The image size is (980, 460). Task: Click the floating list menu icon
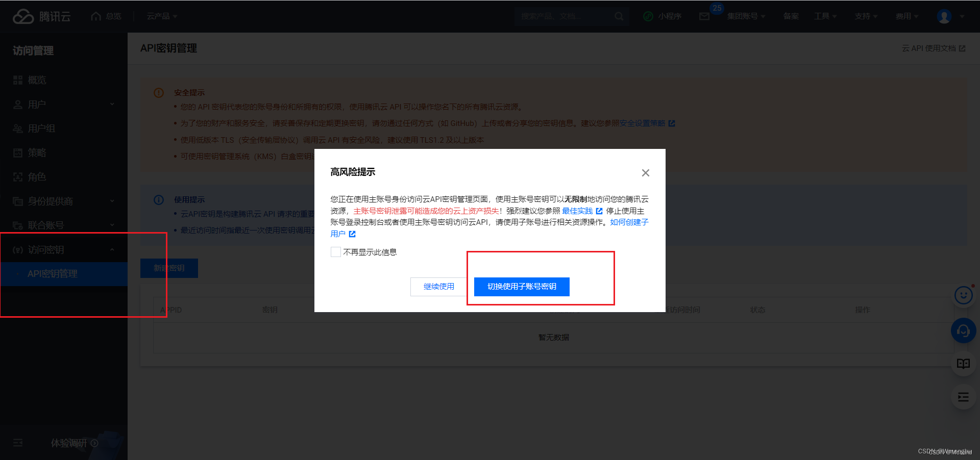[964, 397]
